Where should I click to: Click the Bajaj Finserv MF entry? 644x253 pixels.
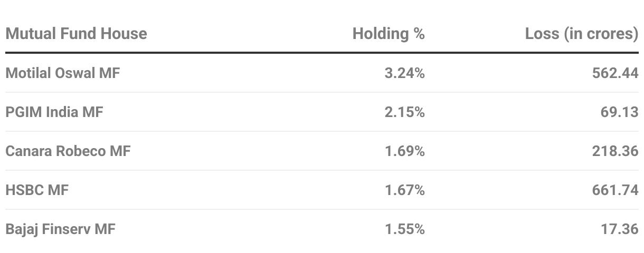(x=60, y=229)
